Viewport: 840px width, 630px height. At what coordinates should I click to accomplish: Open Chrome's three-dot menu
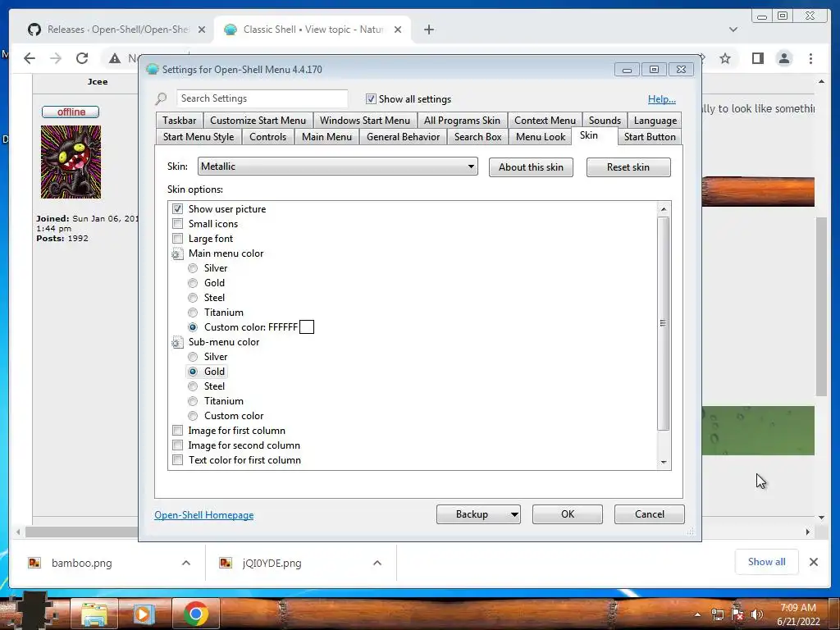point(810,58)
